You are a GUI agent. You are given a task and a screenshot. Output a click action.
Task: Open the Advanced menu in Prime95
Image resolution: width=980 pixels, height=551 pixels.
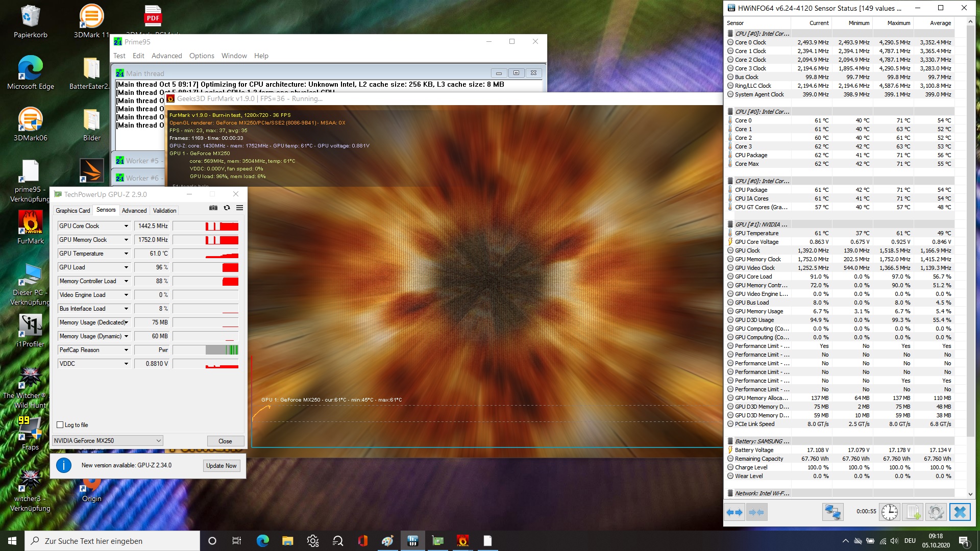166,56
